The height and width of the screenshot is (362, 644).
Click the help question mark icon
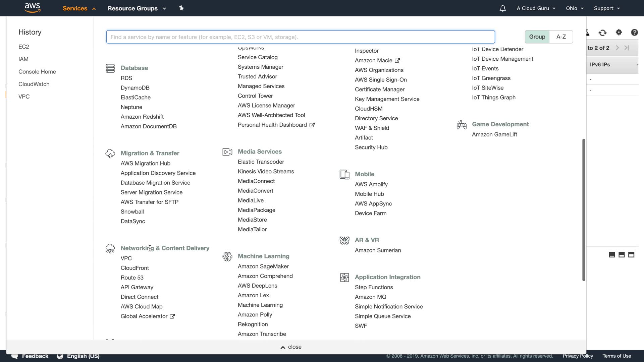click(x=634, y=33)
